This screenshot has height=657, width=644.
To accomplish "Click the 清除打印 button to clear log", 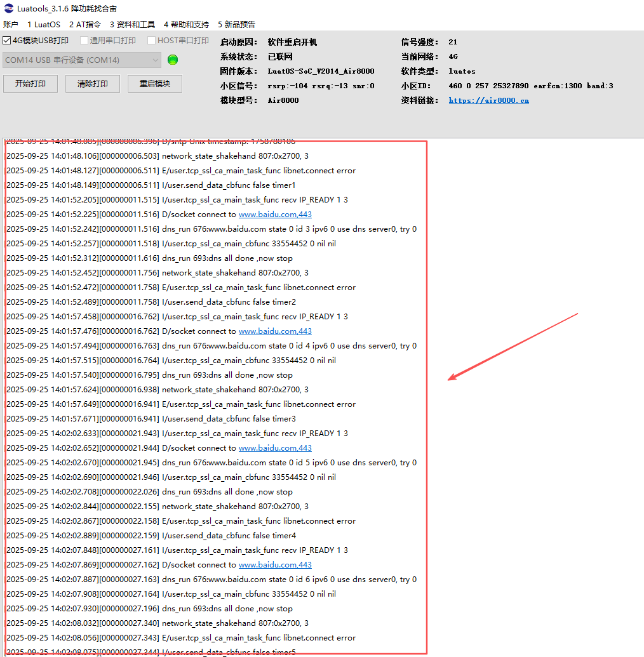I will [x=93, y=84].
